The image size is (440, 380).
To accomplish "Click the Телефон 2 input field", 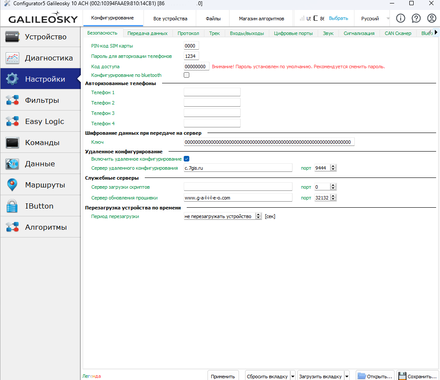I will click(212, 103).
